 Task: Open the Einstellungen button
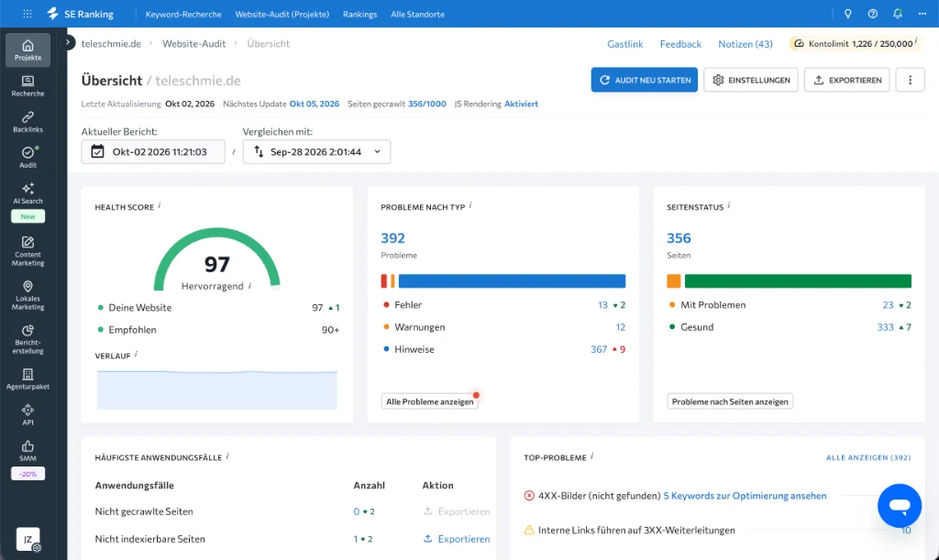tap(751, 80)
